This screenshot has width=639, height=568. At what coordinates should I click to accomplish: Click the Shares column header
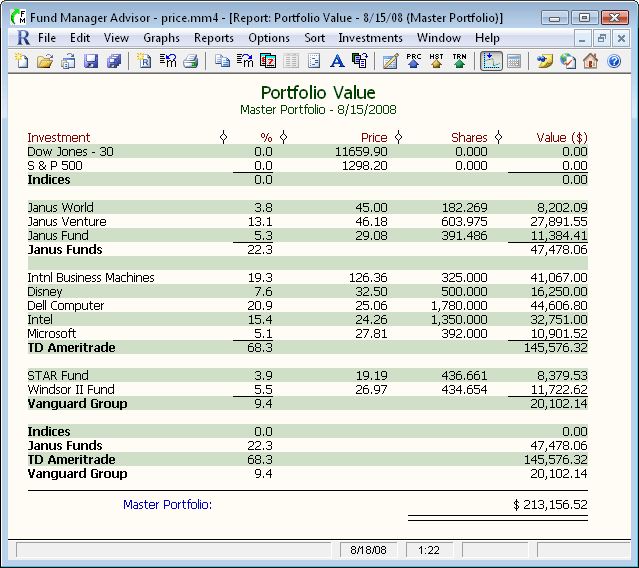[469, 137]
